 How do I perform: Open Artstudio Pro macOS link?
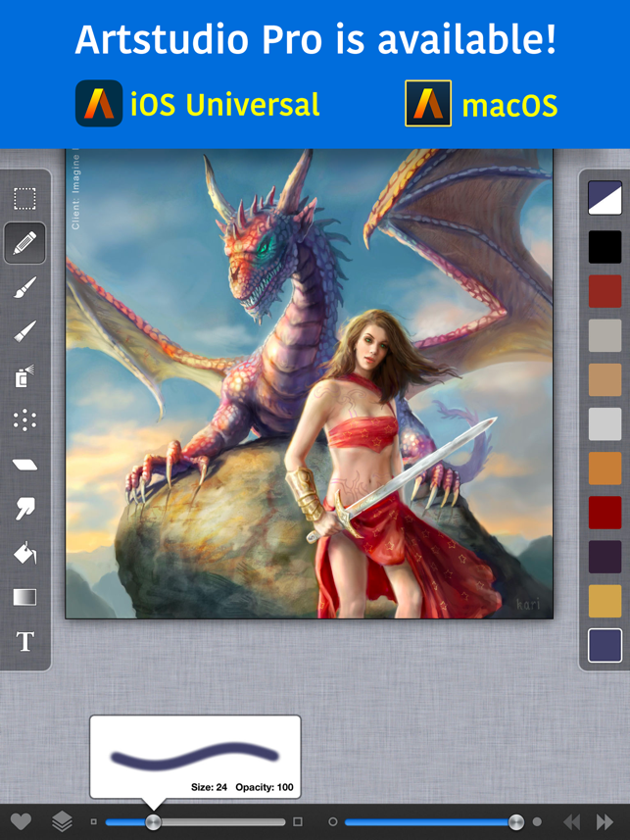481,104
